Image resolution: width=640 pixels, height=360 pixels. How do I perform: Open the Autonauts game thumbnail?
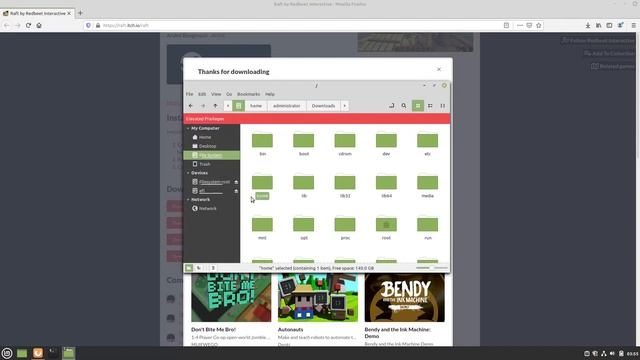[x=318, y=298]
